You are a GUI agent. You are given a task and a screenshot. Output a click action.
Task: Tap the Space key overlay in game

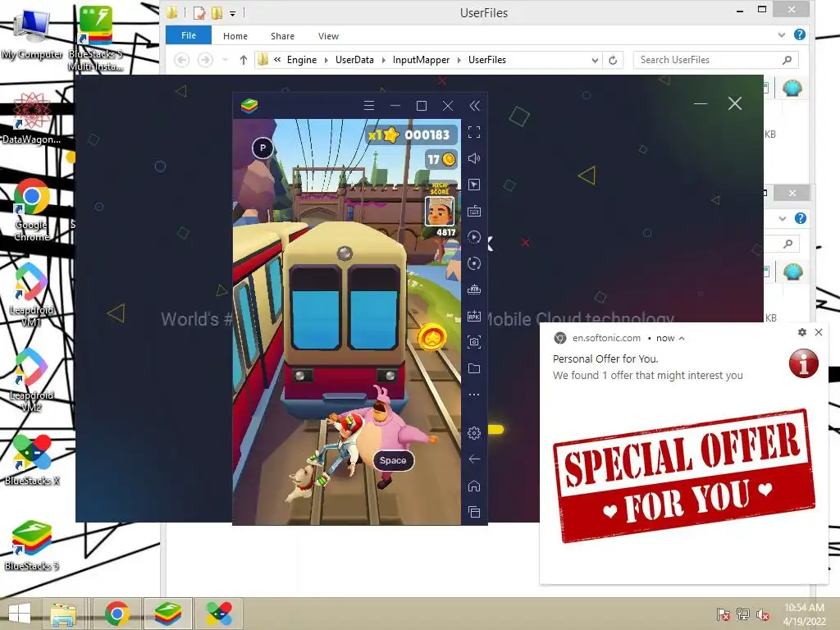point(393,460)
